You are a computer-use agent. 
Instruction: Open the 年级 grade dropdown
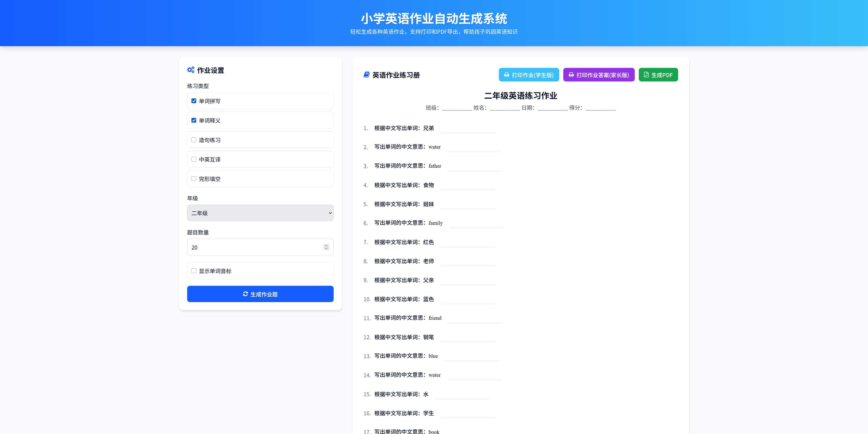point(260,213)
